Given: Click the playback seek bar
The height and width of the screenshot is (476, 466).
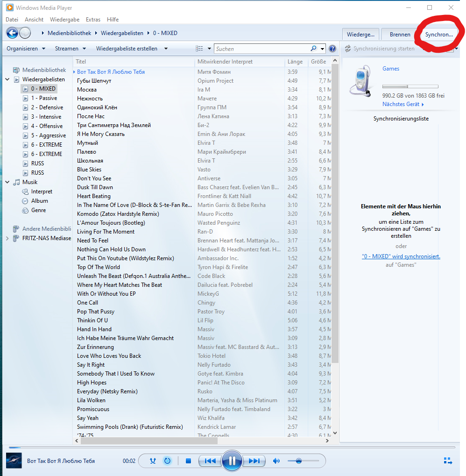Looking at the screenshot, I should pyautogui.click(x=232, y=447).
